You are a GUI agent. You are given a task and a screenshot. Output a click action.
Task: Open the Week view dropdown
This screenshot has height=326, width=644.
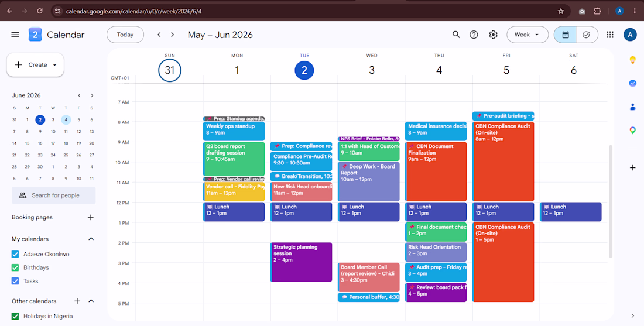pyautogui.click(x=527, y=35)
